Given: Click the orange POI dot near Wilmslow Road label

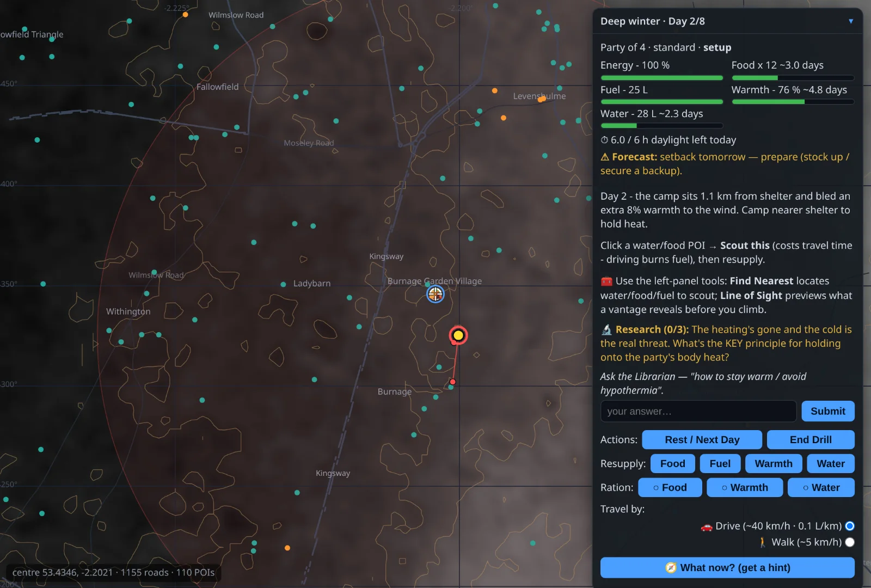Looking at the screenshot, I should click(186, 15).
